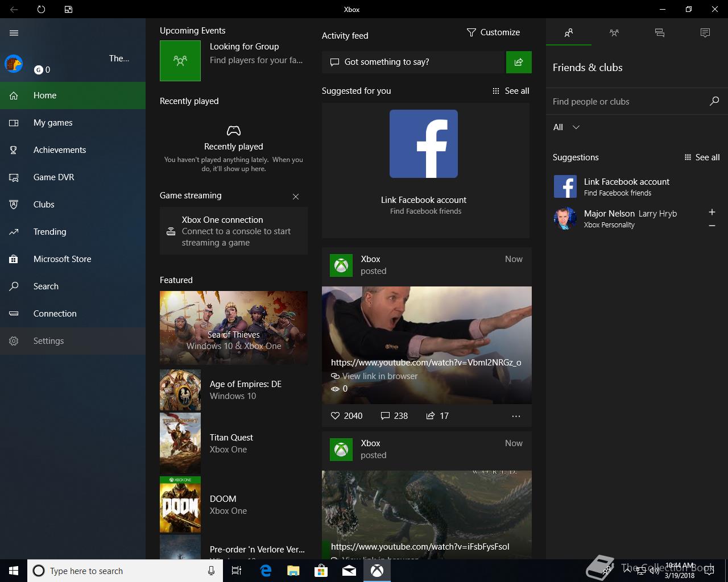Image resolution: width=728 pixels, height=582 pixels.
Task: Link Facebook account from suggested card
Action: (x=426, y=171)
